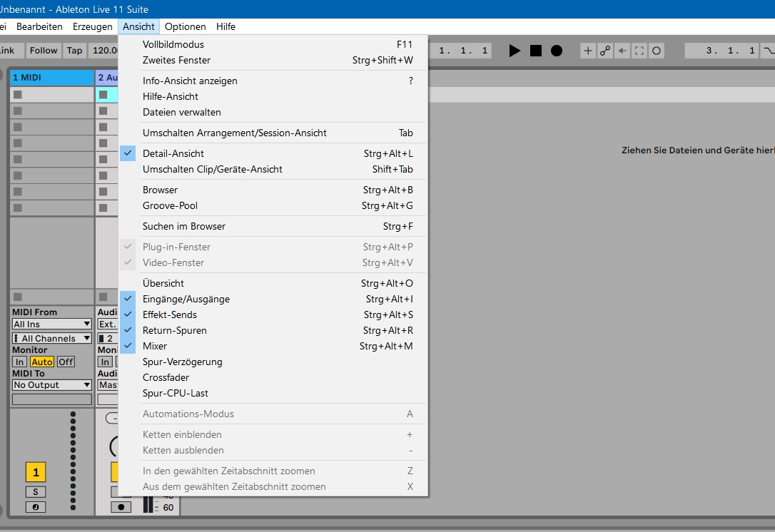The height and width of the screenshot is (532, 775).
Task: Click the audio track level meter near 60
Action: pos(148,504)
